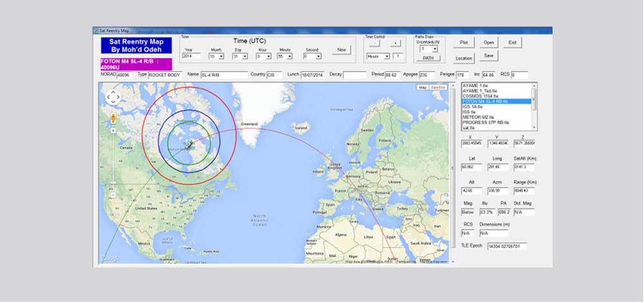Switch map to Map view
This screenshot has width=644, height=303.
click(422, 87)
